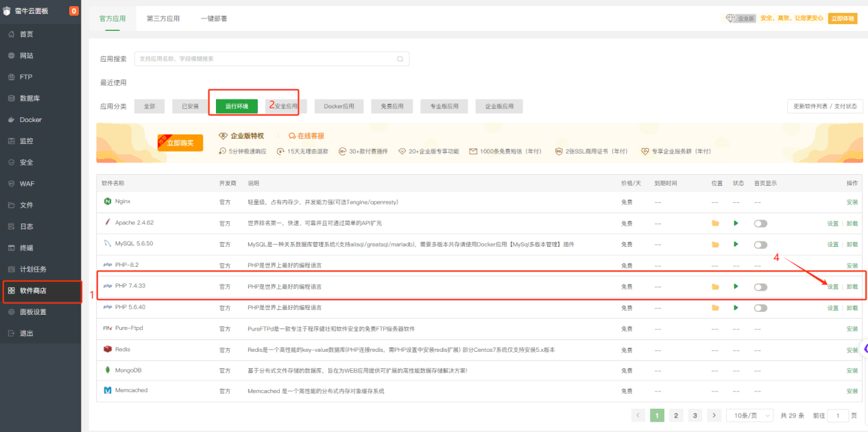Go to page 3 in pagination
868x432 pixels.
pos(695,416)
